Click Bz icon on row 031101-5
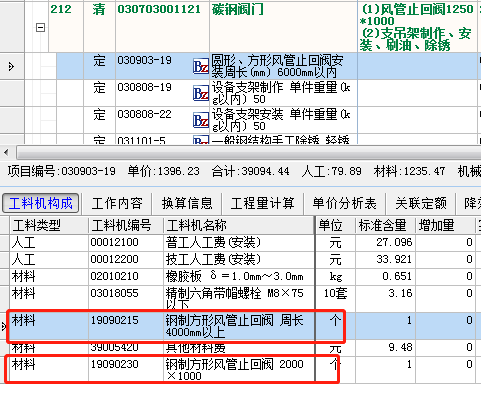The height and width of the screenshot is (394, 481). [x=201, y=141]
